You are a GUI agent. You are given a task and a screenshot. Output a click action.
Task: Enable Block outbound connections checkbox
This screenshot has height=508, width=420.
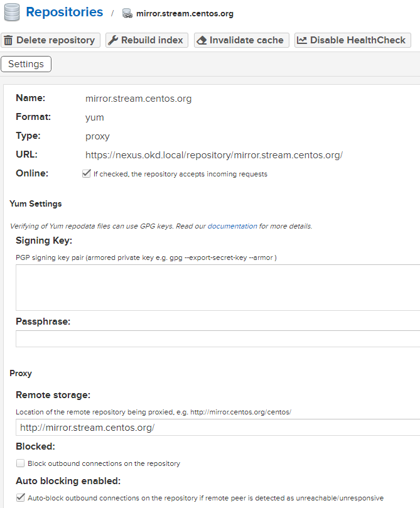[x=20, y=463]
